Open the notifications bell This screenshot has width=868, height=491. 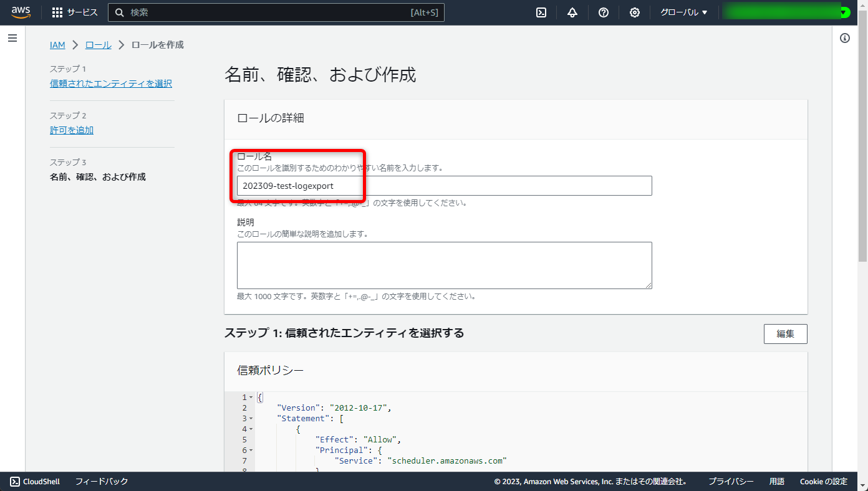pyautogui.click(x=572, y=12)
